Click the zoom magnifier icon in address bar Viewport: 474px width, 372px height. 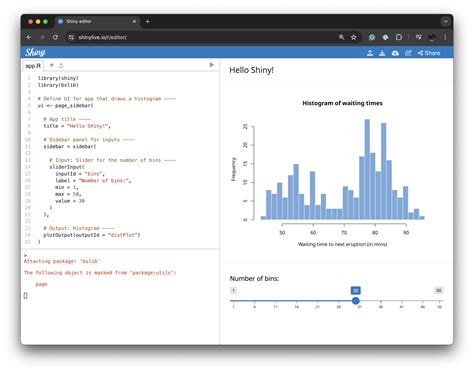[342, 37]
